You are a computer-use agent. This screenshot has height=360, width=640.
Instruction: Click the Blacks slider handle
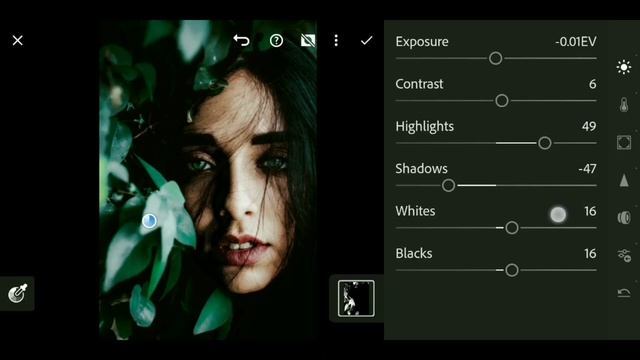coord(511,270)
